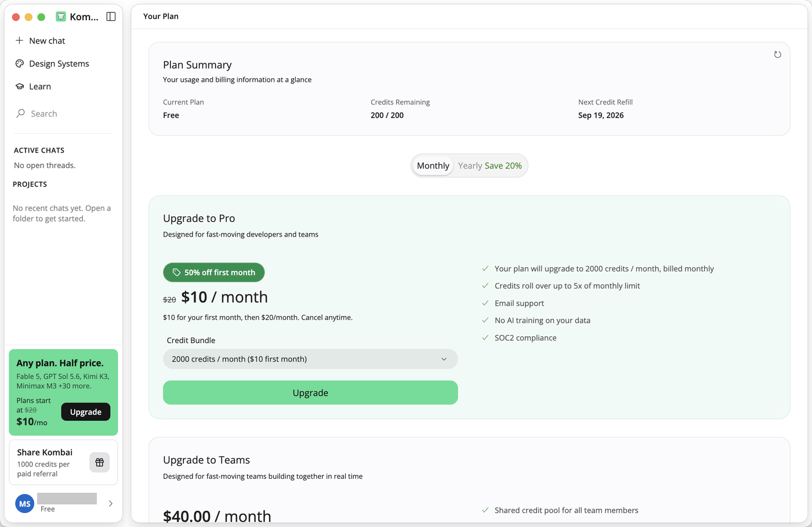Click the Kombai app logo icon
Viewport: 812px width, 527px height.
61,17
